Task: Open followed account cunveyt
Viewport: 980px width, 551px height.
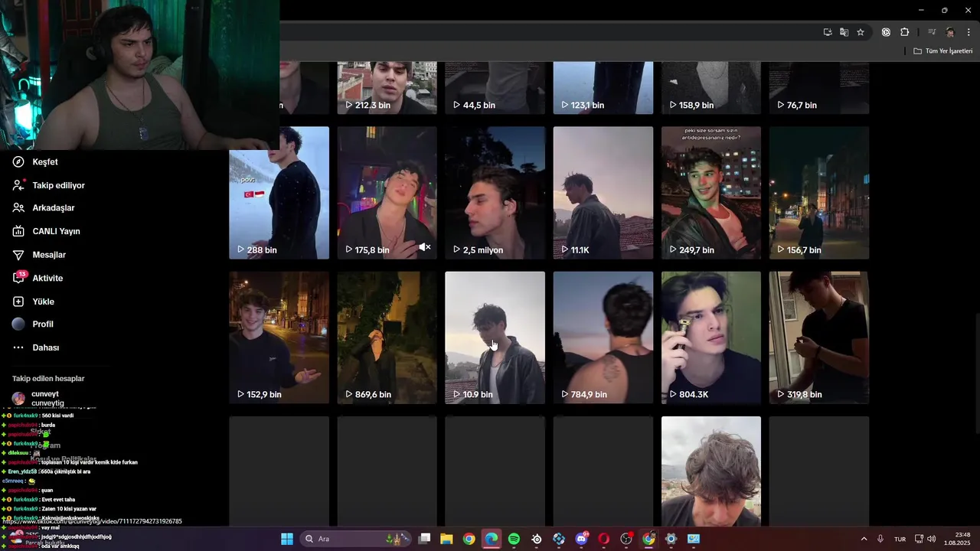Action: [x=38, y=398]
